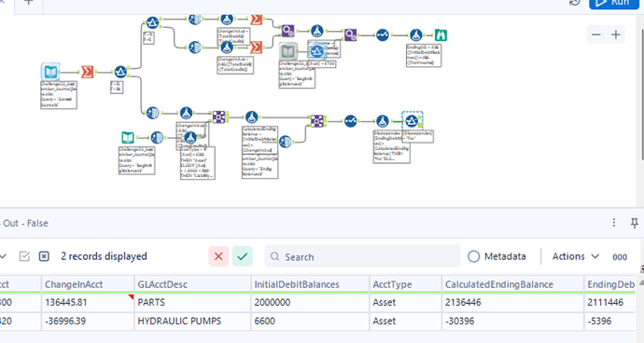Click the GLAcctDesc column header
644x343 pixels.
pyautogui.click(x=192, y=284)
